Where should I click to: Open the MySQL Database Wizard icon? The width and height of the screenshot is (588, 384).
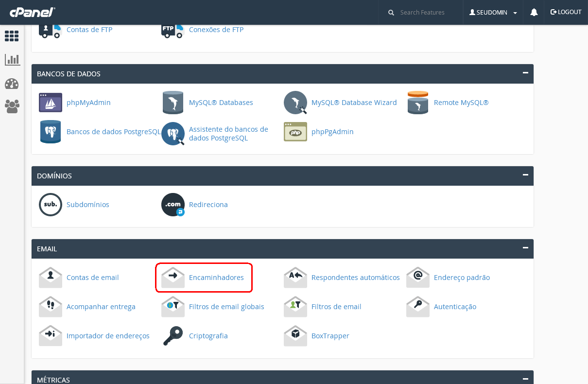(295, 103)
